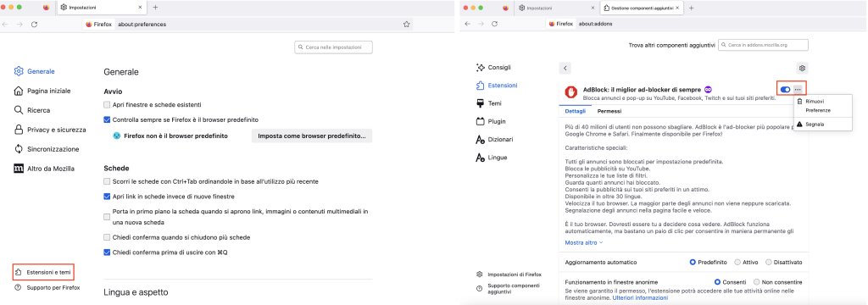Switch to Permessi tab of AdBlock
The height and width of the screenshot is (305, 868).
tap(609, 111)
